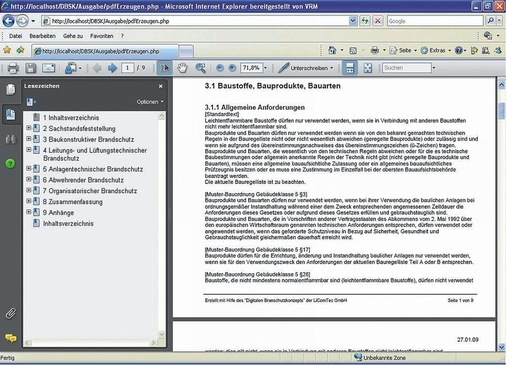Open the Extras toolbar menu
506x365 pixels.
[x=435, y=50]
